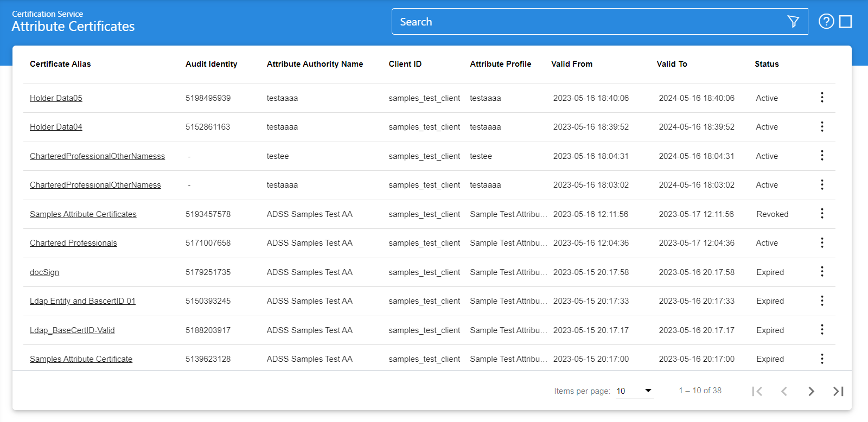Open three-dot menu for docSign row

pos(822,272)
